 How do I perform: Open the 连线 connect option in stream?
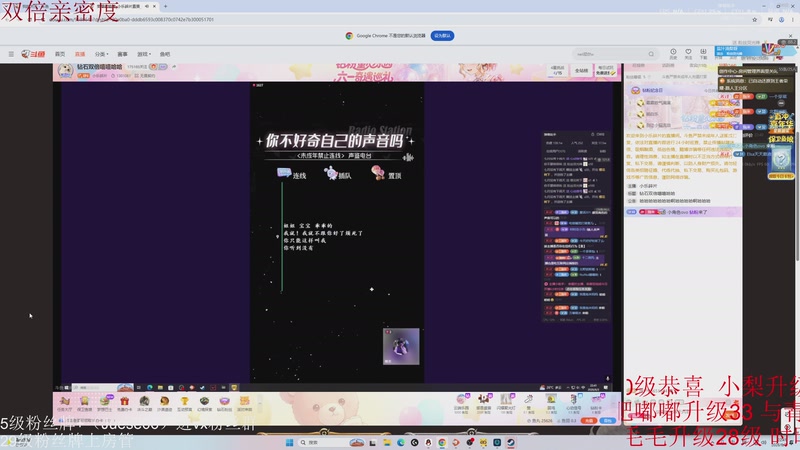pyautogui.click(x=292, y=174)
